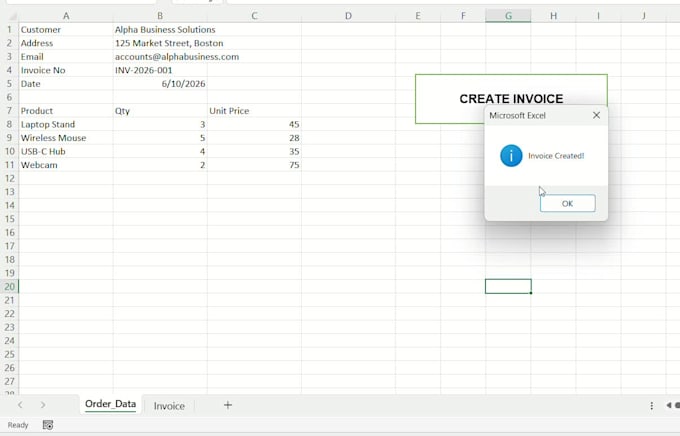
Task: Click the 'Qty' header cell
Action: 160,111
